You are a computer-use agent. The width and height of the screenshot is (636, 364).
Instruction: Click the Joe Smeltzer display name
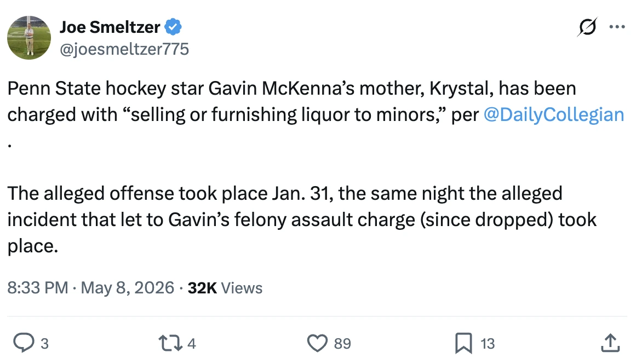point(110,27)
